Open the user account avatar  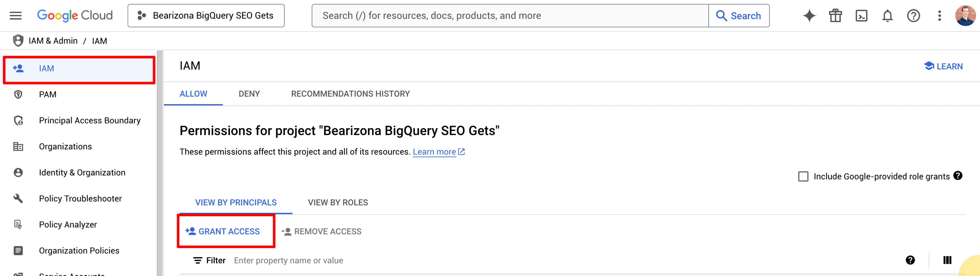coord(965,16)
